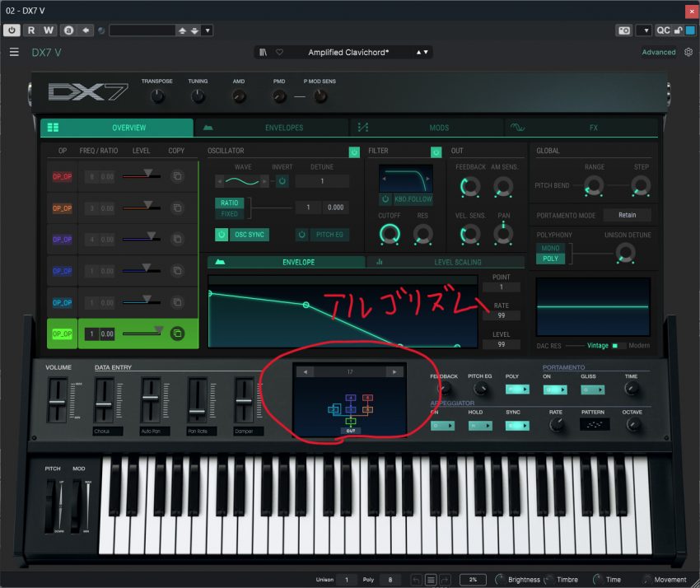Toggle the portamento GLISS switch
The height and width of the screenshot is (588, 700).
(x=592, y=390)
